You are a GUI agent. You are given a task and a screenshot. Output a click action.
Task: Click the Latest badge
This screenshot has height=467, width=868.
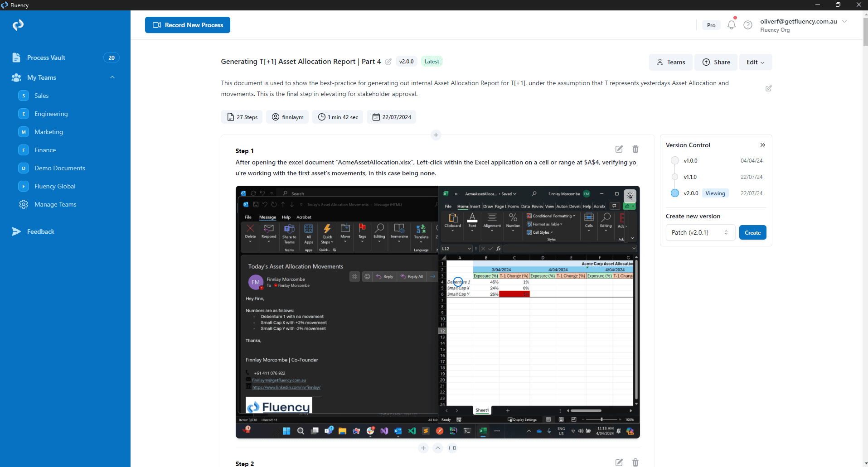(x=432, y=62)
